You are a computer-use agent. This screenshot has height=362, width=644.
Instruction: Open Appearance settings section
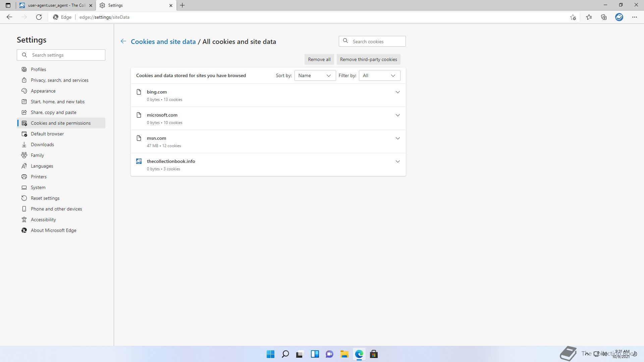tap(61, 91)
